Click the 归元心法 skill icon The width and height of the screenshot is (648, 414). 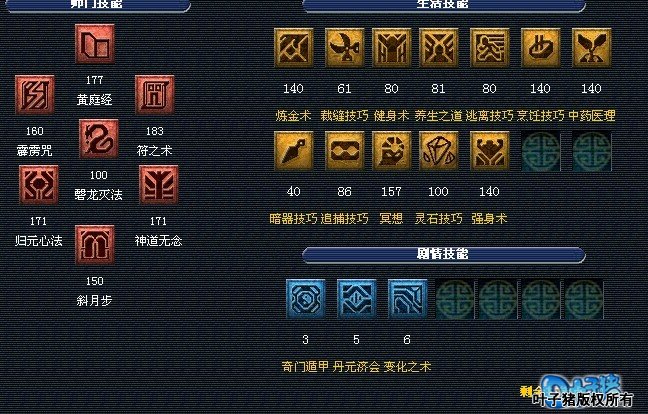tap(38, 185)
